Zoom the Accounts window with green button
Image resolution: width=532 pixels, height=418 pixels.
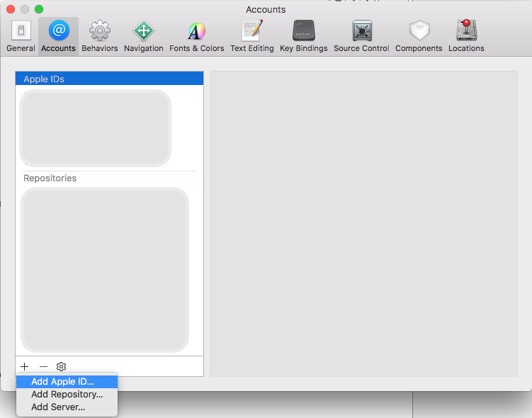[x=39, y=9]
